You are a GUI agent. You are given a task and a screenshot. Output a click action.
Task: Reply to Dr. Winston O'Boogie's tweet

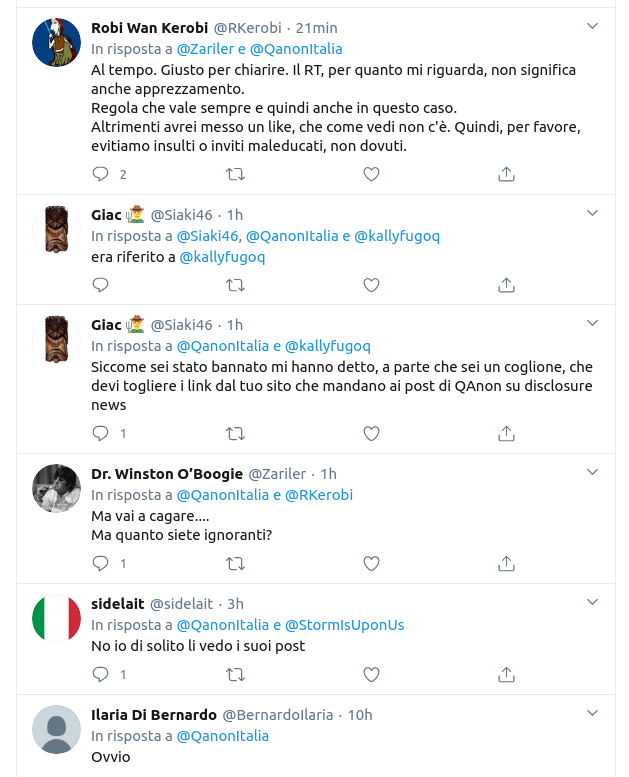point(100,563)
